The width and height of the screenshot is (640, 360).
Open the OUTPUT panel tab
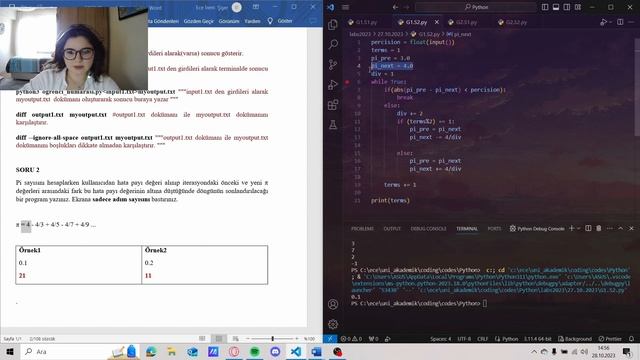coord(392,229)
